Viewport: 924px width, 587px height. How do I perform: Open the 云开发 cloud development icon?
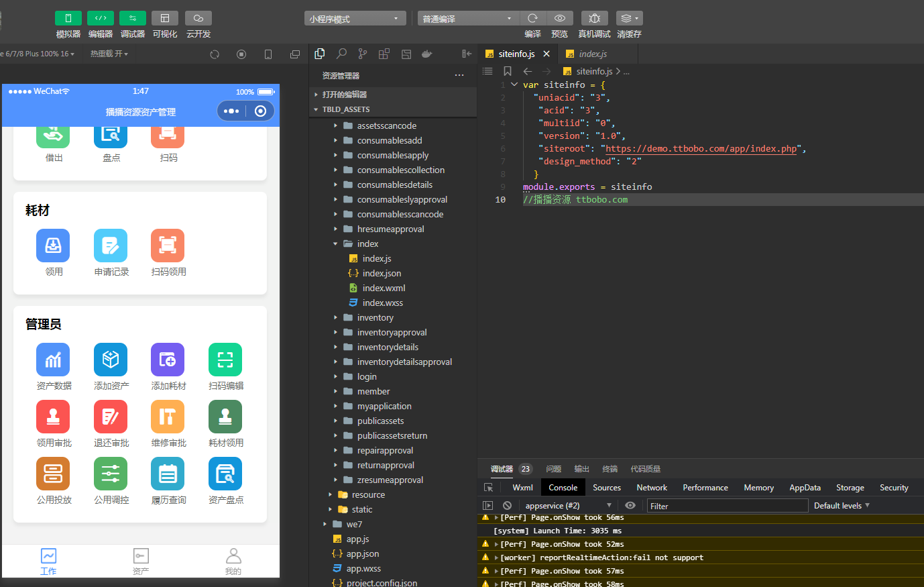point(198,18)
